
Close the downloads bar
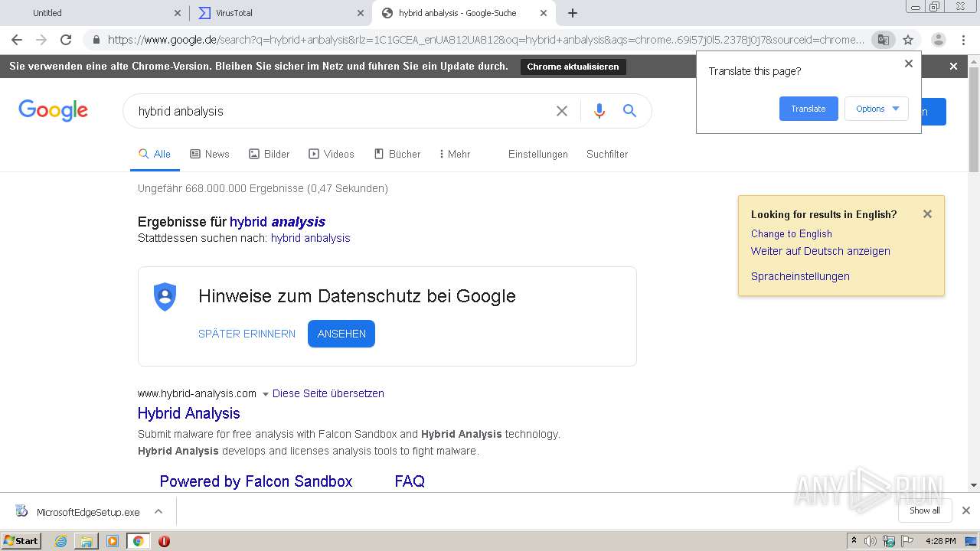tap(966, 510)
